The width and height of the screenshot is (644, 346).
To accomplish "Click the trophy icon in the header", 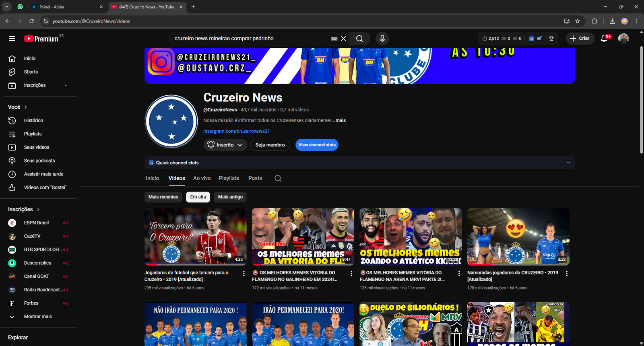I will [551, 39].
